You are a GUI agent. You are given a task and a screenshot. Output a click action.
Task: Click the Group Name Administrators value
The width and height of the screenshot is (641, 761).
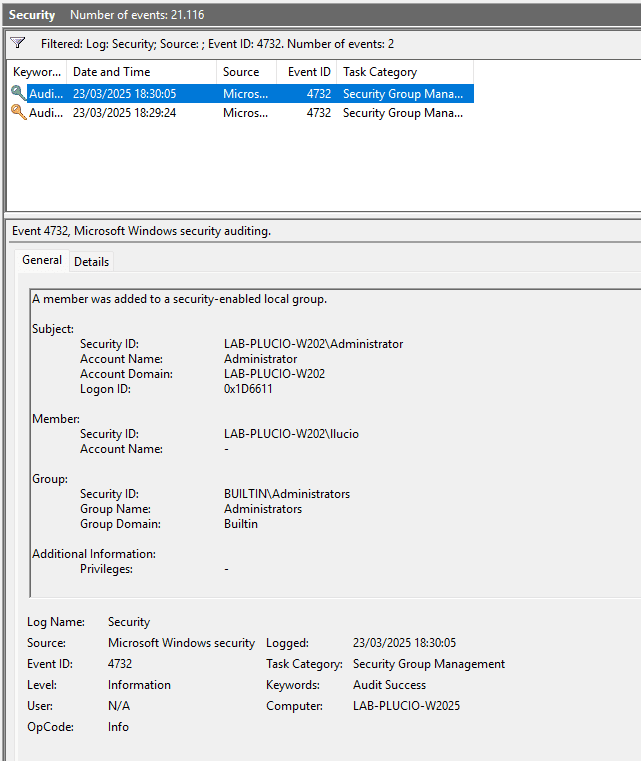[x=262, y=509]
